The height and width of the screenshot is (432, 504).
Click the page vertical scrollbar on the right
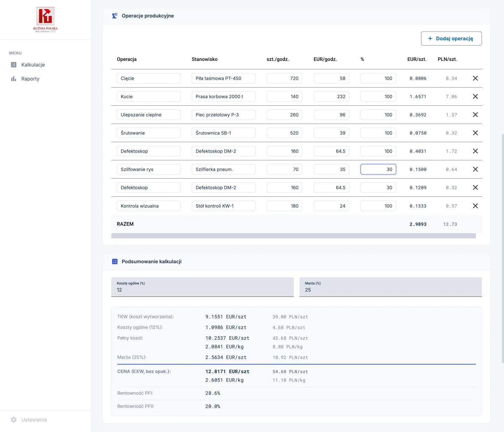(503, 249)
